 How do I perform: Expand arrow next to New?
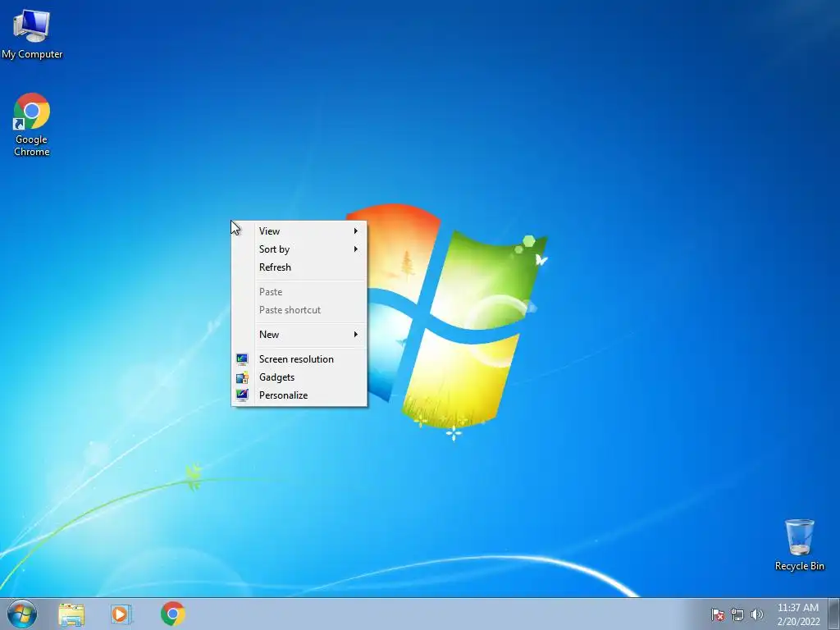[x=356, y=335]
